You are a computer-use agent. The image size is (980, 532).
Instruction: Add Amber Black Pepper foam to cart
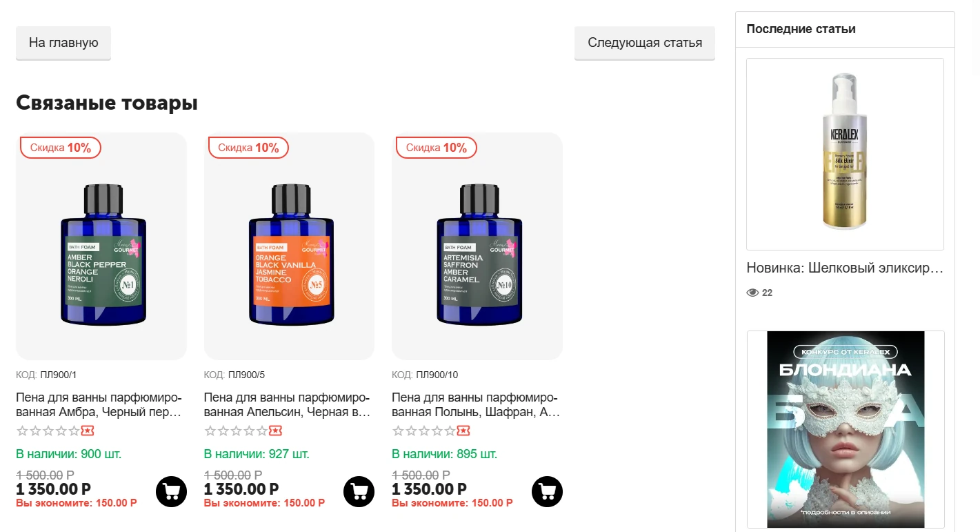click(x=172, y=491)
